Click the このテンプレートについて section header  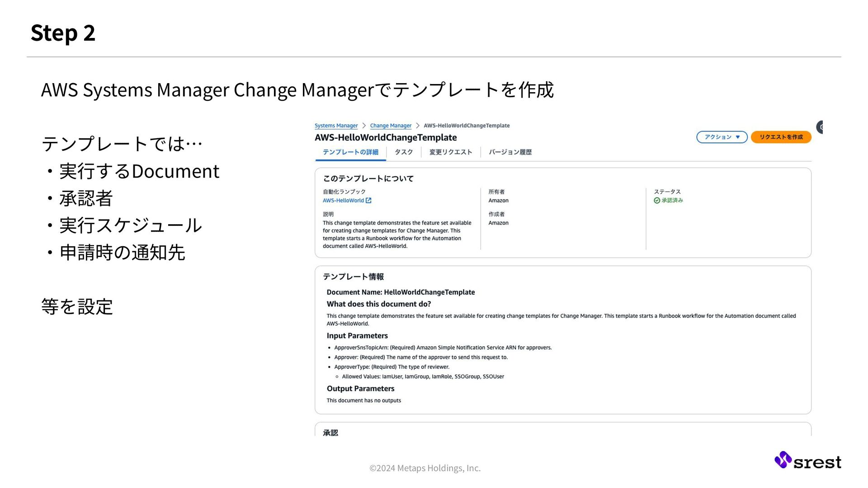pyautogui.click(x=368, y=179)
